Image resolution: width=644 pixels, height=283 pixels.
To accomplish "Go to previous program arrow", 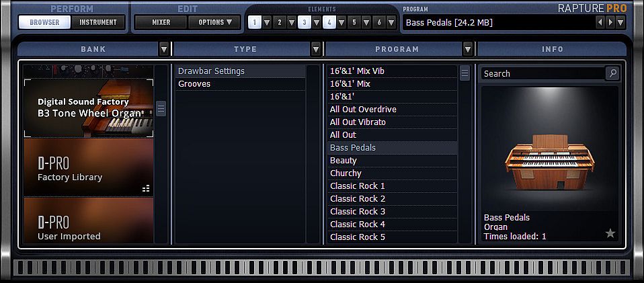I will click(600, 22).
